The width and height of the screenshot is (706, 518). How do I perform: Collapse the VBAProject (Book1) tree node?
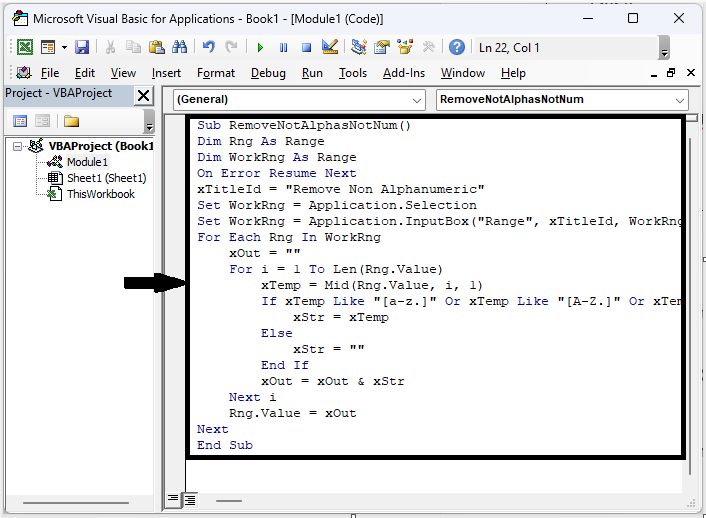coord(17,146)
